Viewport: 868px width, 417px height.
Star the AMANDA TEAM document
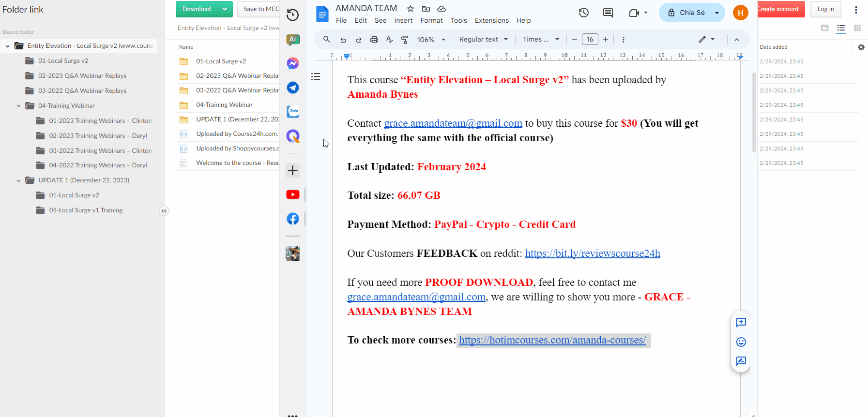click(x=411, y=9)
